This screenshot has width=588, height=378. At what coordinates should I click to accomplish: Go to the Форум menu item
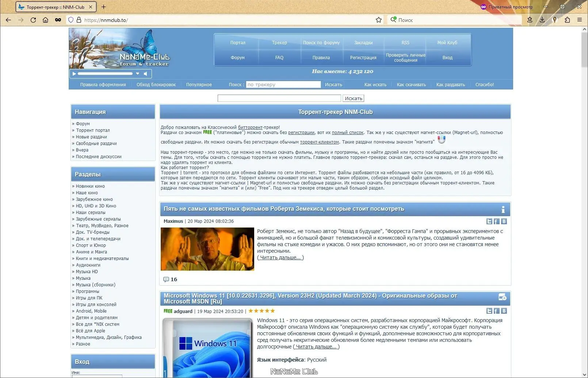[x=238, y=58]
